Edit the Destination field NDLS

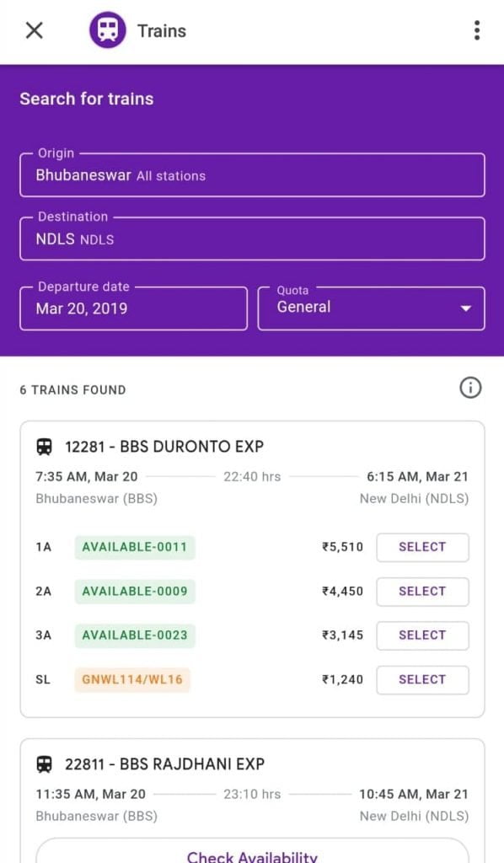tap(252, 239)
